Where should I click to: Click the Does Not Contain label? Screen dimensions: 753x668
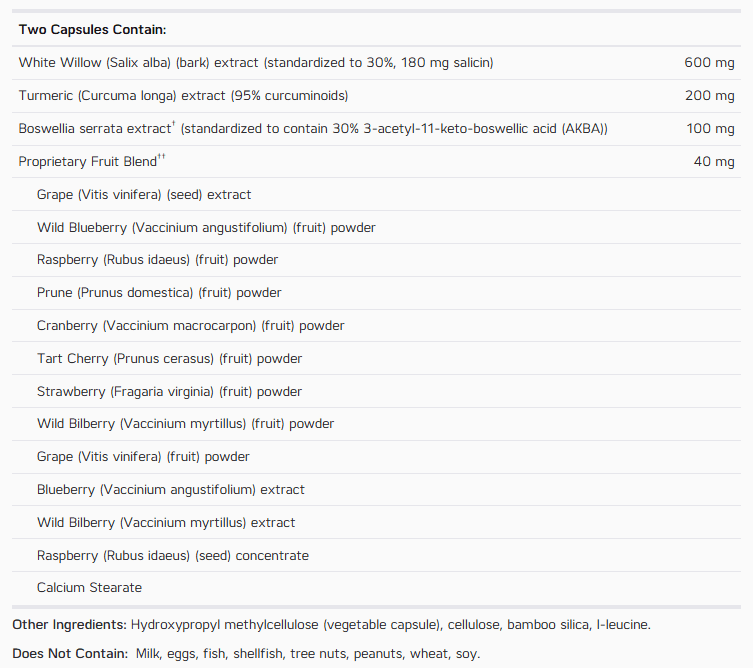point(70,654)
